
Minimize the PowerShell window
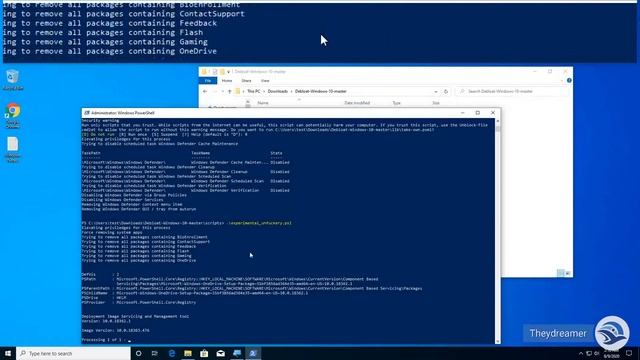pyautogui.click(x=462, y=113)
